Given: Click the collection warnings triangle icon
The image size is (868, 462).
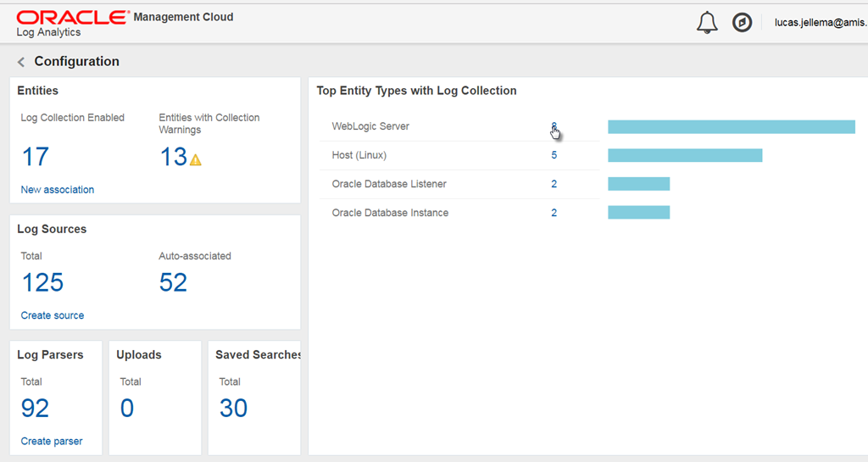Looking at the screenshot, I should (196, 159).
